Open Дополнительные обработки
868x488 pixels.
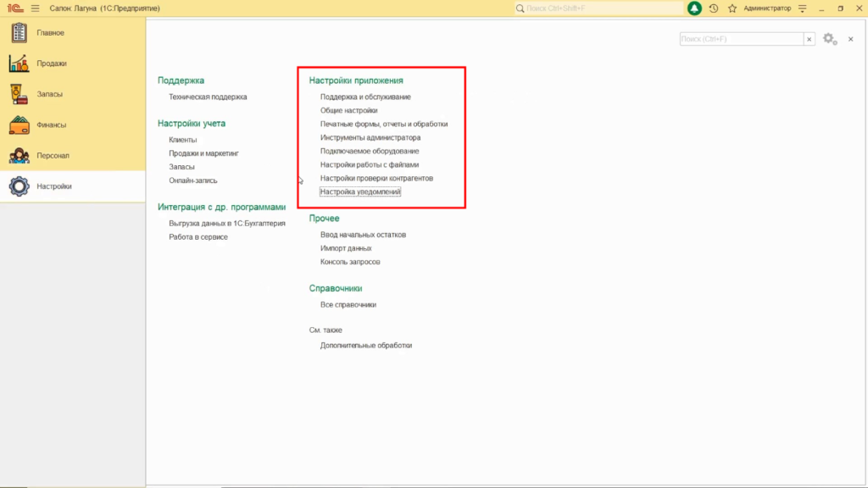tap(366, 346)
